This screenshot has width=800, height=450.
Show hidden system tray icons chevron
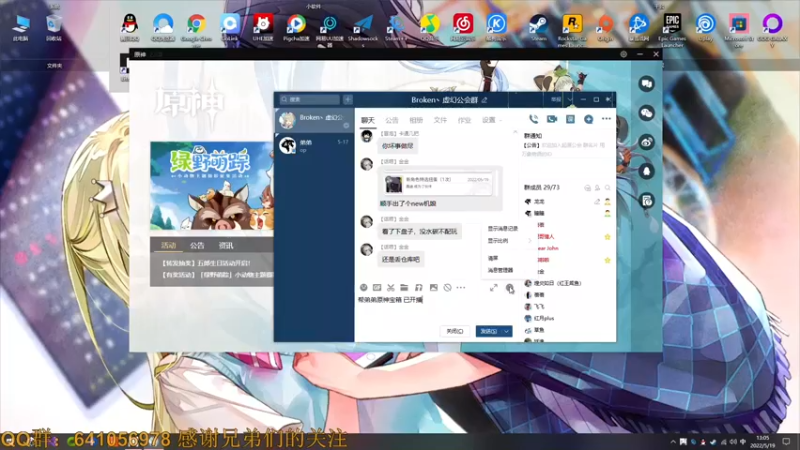[673, 442]
